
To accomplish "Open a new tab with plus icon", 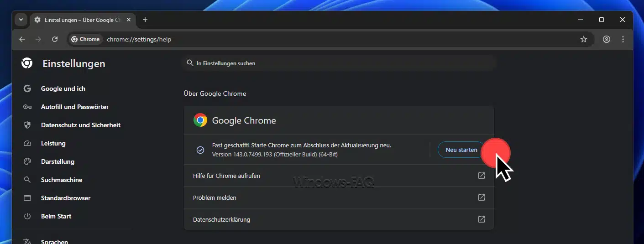I will click(x=145, y=20).
